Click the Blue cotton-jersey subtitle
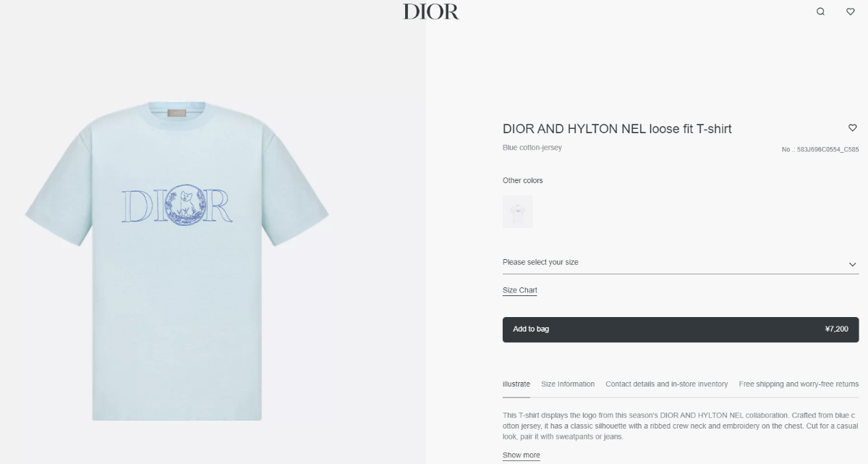868x464 pixels. click(x=532, y=148)
